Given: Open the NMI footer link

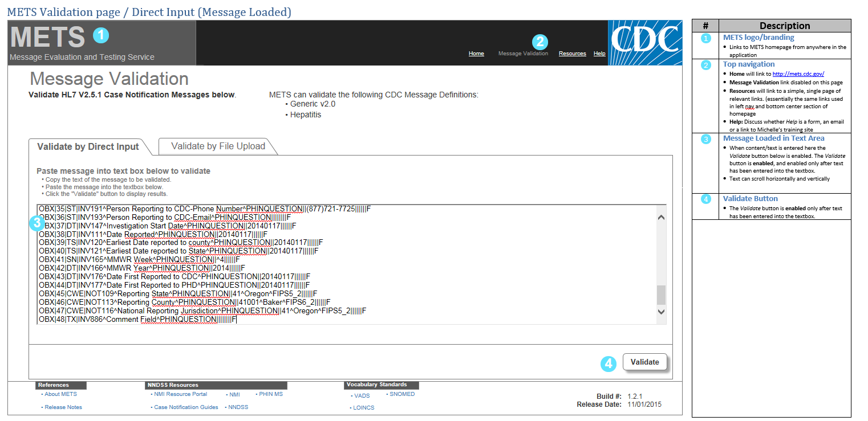Looking at the screenshot, I should click(x=234, y=394).
